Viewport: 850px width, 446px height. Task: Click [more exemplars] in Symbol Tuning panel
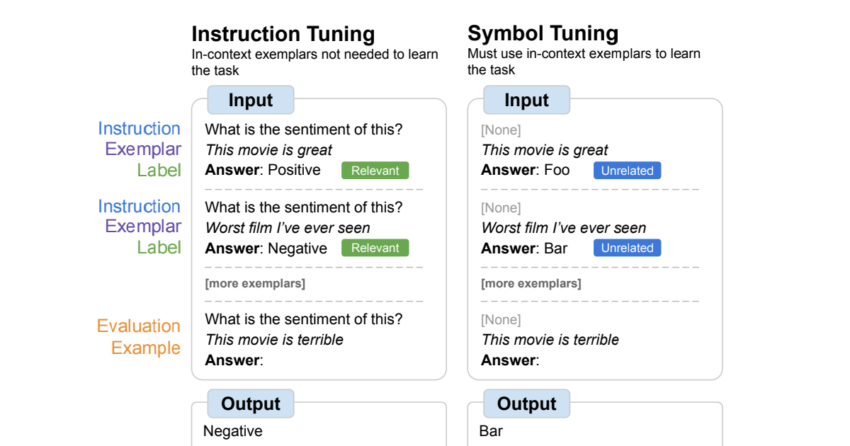pyautogui.click(x=531, y=283)
